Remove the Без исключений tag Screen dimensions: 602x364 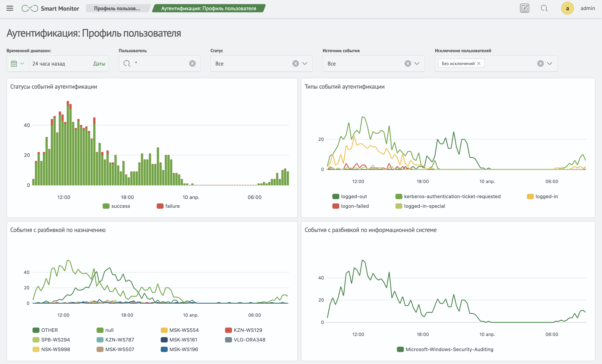[x=479, y=63]
